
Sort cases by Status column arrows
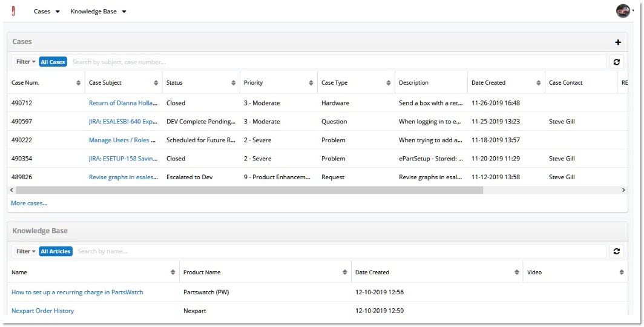(234, 83)
